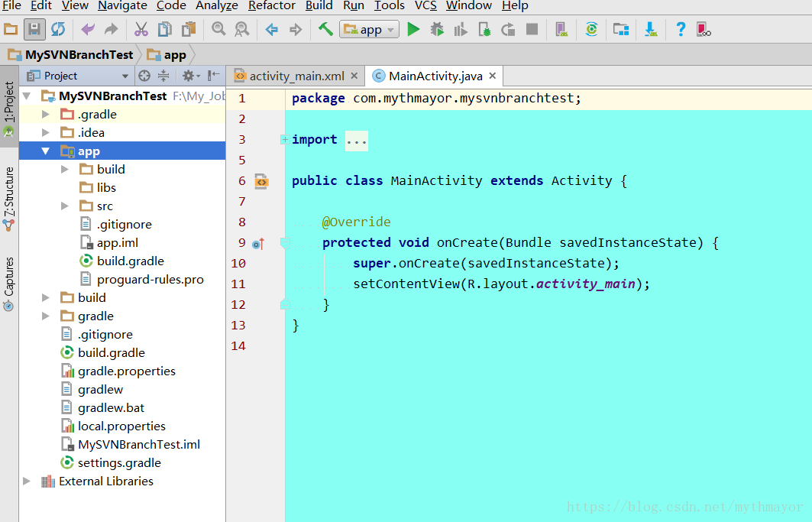812x522 pixels.
Task: Open the app run configuration dropdown
Action: pos(369,30)
